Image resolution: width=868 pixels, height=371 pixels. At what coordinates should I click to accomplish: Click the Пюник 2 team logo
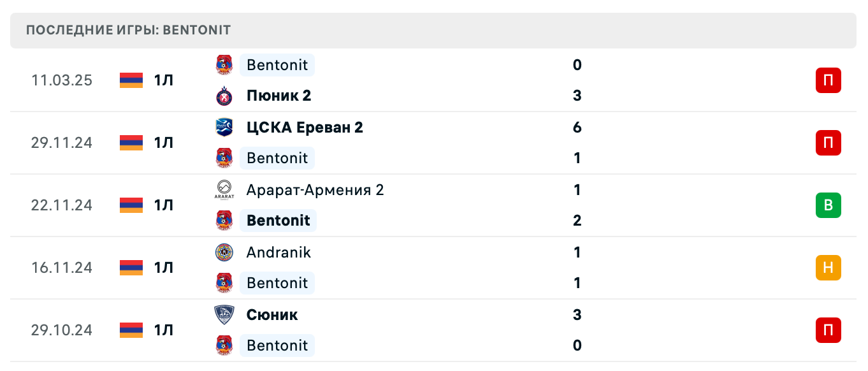point(224,96)
